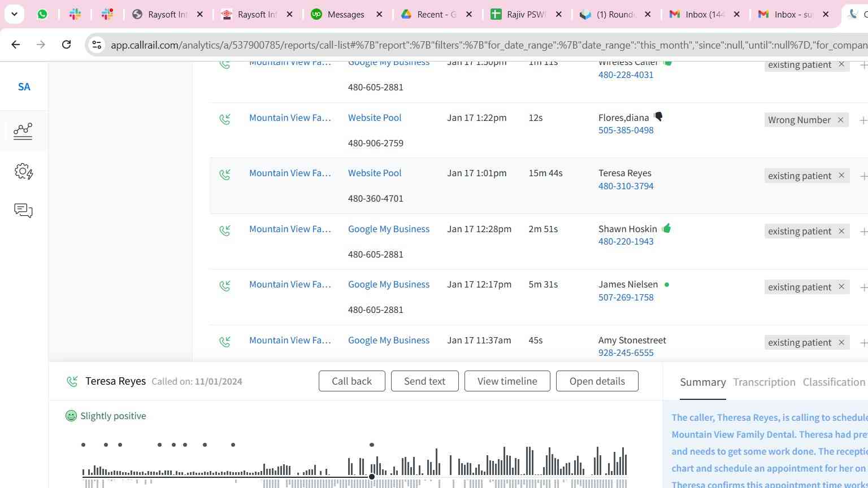Click the call recording playhead on the waveform
Screen dimensions: 868x488
pyautogui.click(x=372, y=477)
